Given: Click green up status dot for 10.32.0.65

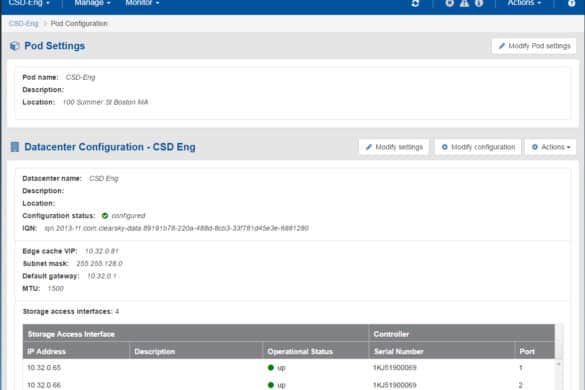Looking at the screenshot, I should tap(271, 368).
